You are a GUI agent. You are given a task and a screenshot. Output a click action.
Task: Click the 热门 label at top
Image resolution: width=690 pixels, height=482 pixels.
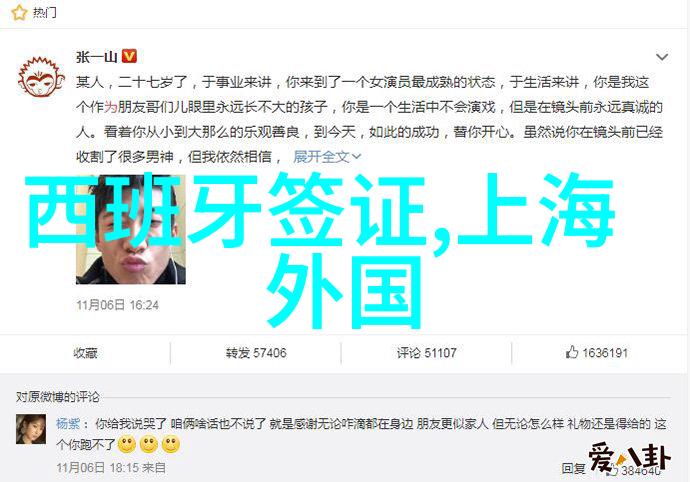45,12
